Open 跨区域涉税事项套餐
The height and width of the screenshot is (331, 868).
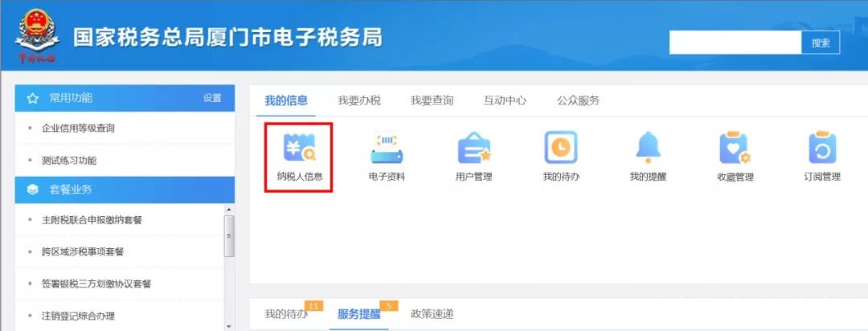(83, 251)
